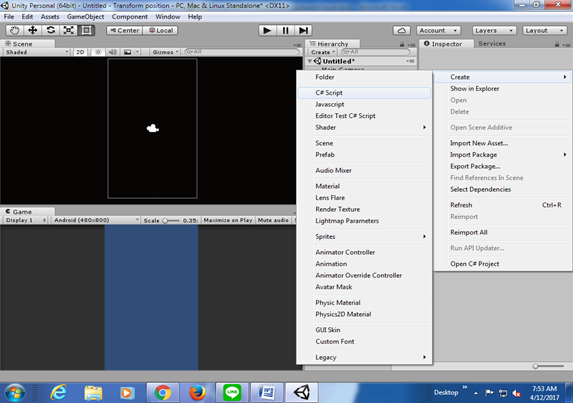Image resolution: width=573 pixels, height=403 pixels.
Task: Adjust the Game view Scale slider
Action: pyautogui.click(x=171, y=221)
